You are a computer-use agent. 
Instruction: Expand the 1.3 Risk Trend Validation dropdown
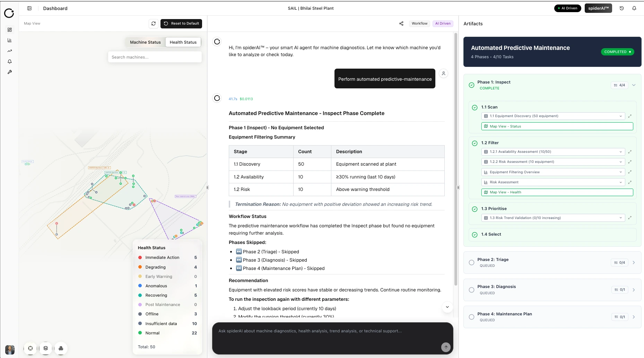click(553, 218)
